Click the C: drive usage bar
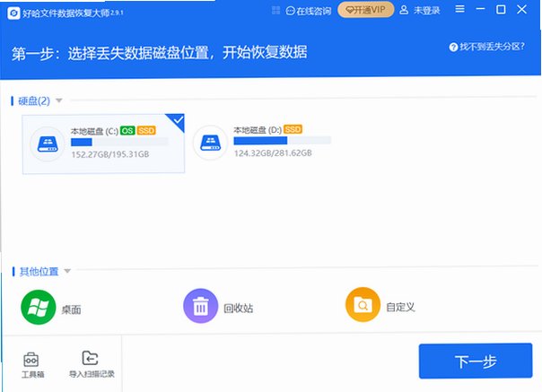542x392 pixels. (119, 142)
